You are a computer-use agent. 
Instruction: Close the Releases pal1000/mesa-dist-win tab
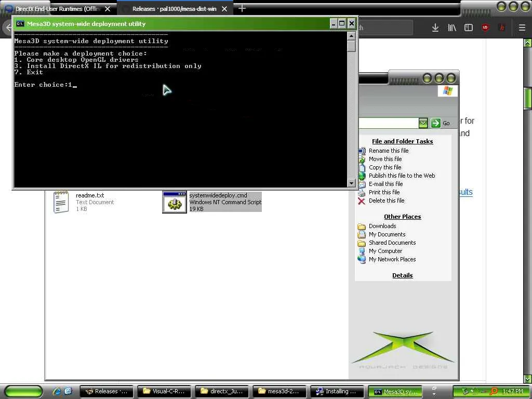pos(224,9)
